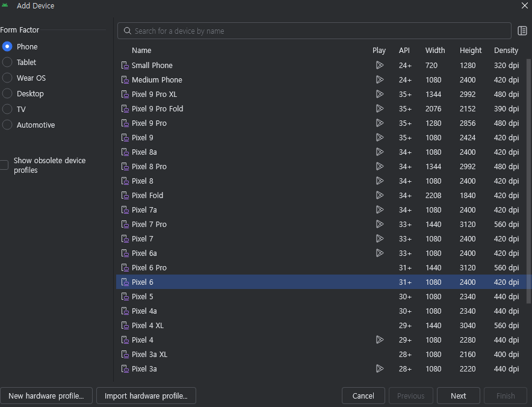The image size is (532, 407).
Task: Click the Play Store icon in Pixel 8a row
Action: click(x=380, y=152)
